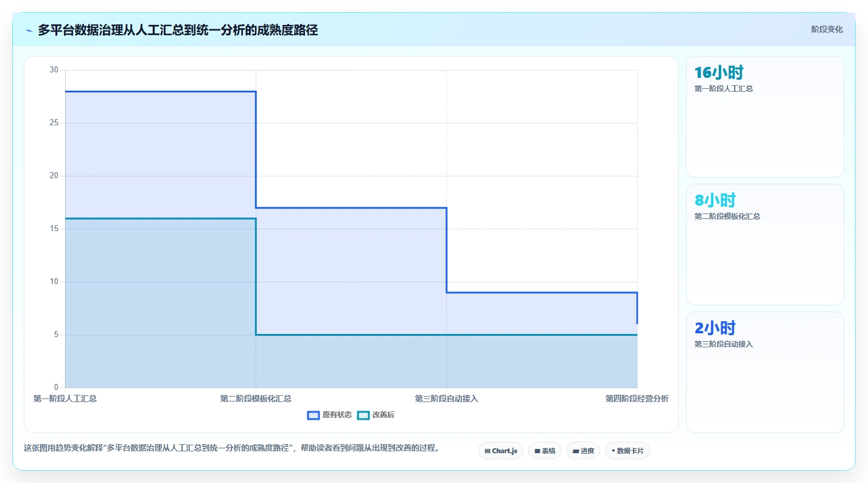Click the 第三阶段自动接入 axis label
The height and width of the screenshot is (483, 868).
click(447, 398)
